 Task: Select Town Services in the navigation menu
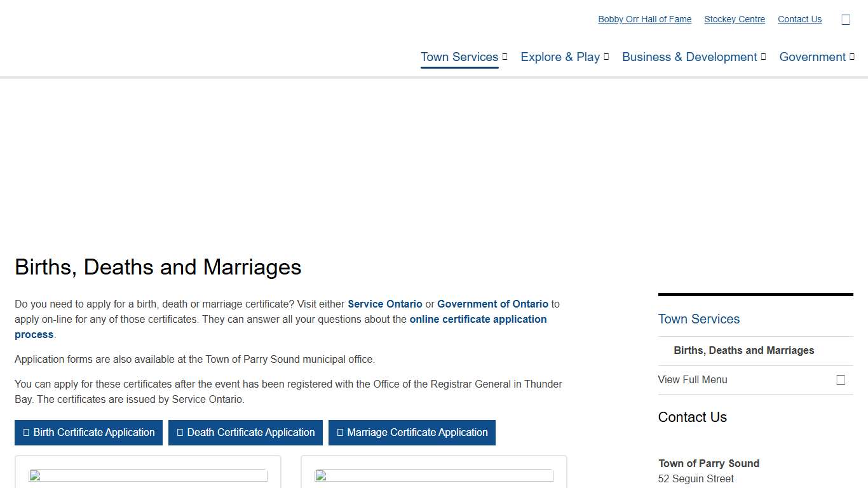click(459, 57)
